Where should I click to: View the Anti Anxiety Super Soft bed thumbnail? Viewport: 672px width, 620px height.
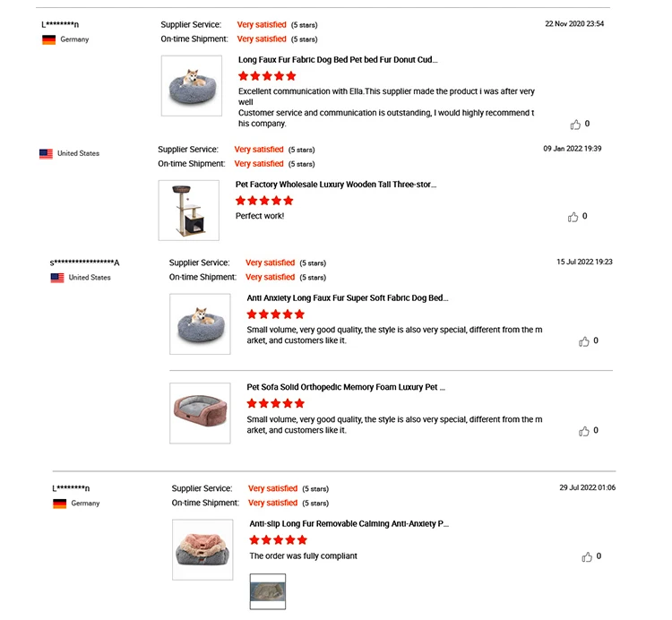point(200,323)
